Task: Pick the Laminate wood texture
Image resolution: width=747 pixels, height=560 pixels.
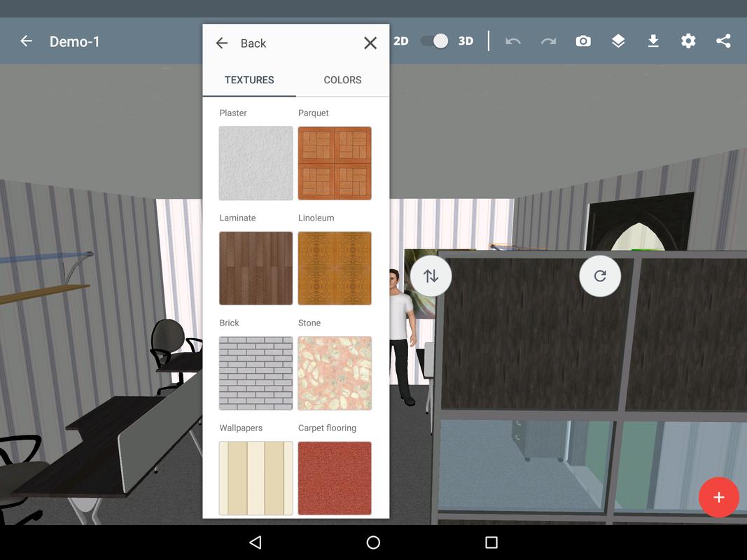Action: click(x=256, y=268)
